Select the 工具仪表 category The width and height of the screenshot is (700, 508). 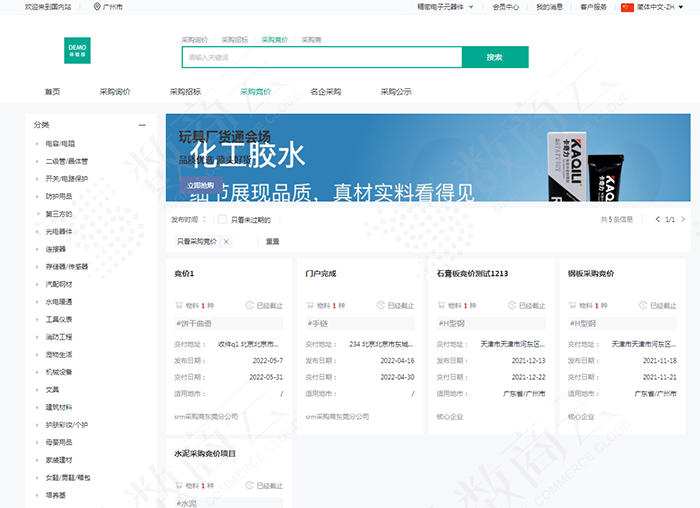pyautogui.click(x=59, y=320)
